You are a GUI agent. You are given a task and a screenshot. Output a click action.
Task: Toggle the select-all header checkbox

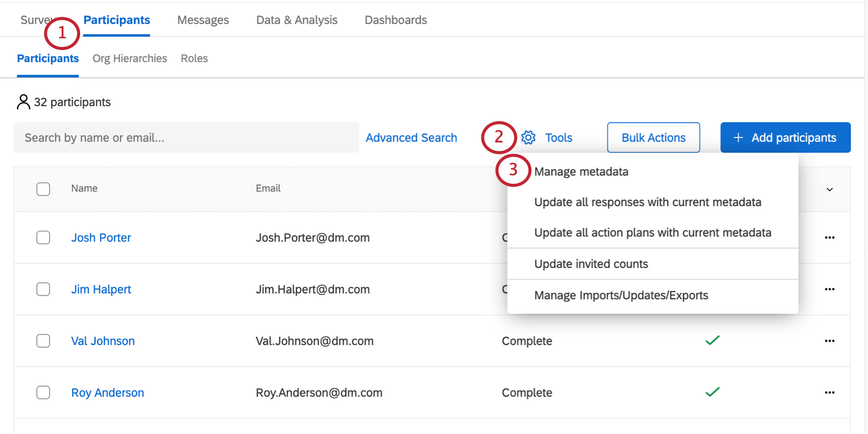pos(43,189)
